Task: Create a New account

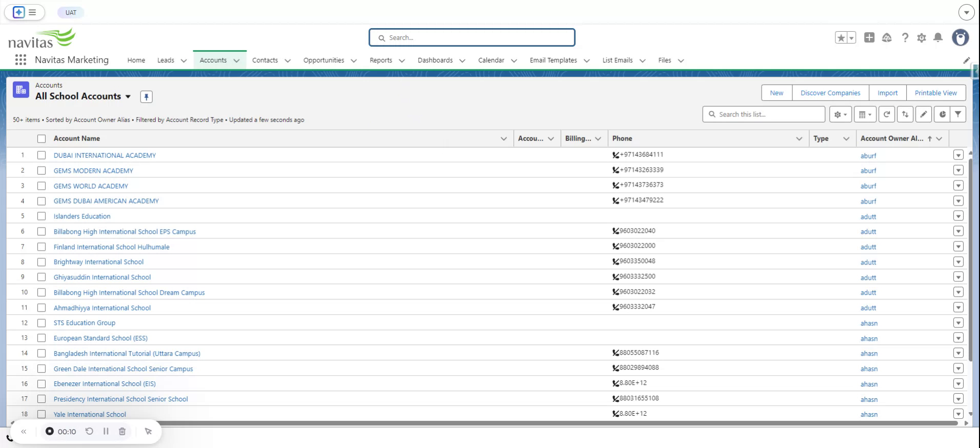Action: [777, 93]
